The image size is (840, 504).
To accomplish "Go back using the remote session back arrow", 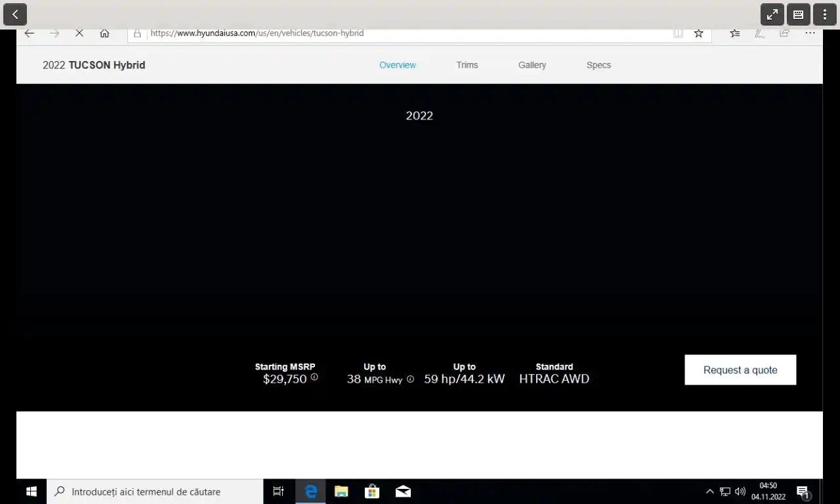I will pyautogui.click(x=14, y=14).
